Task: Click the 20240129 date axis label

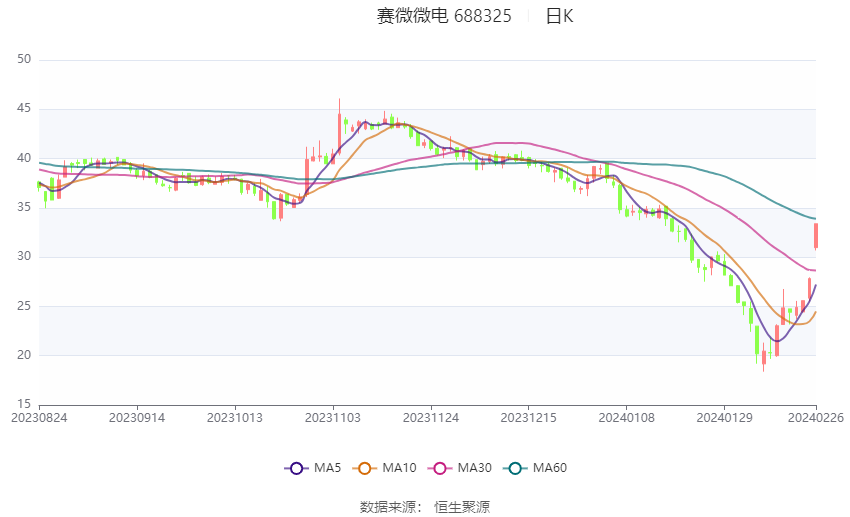Action: click(x=724, y=418)
